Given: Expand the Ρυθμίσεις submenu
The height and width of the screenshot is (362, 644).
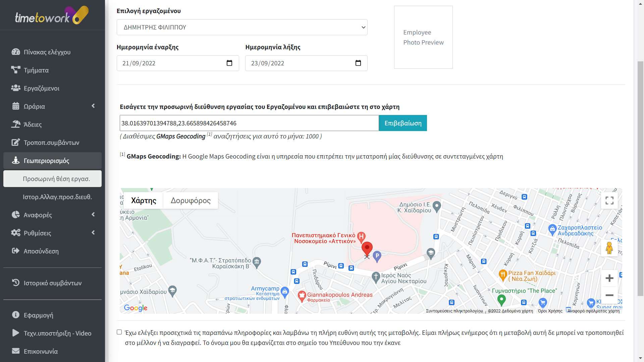Looking at the screenshot, I should tap(93, 233).
